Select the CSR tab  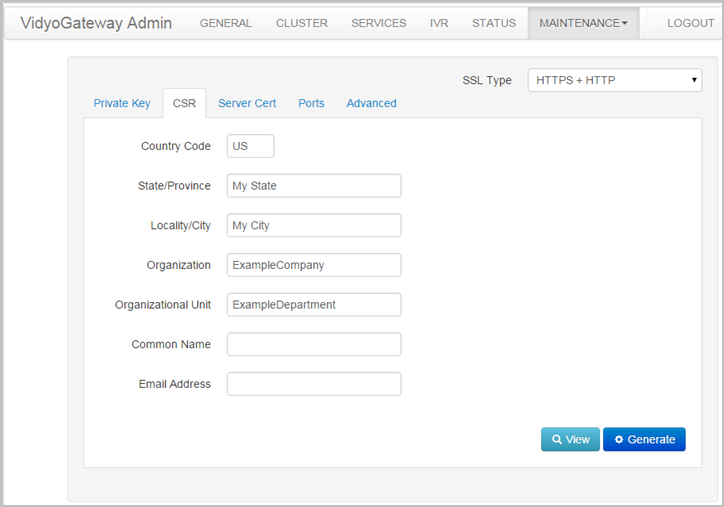tap(184, 103)
